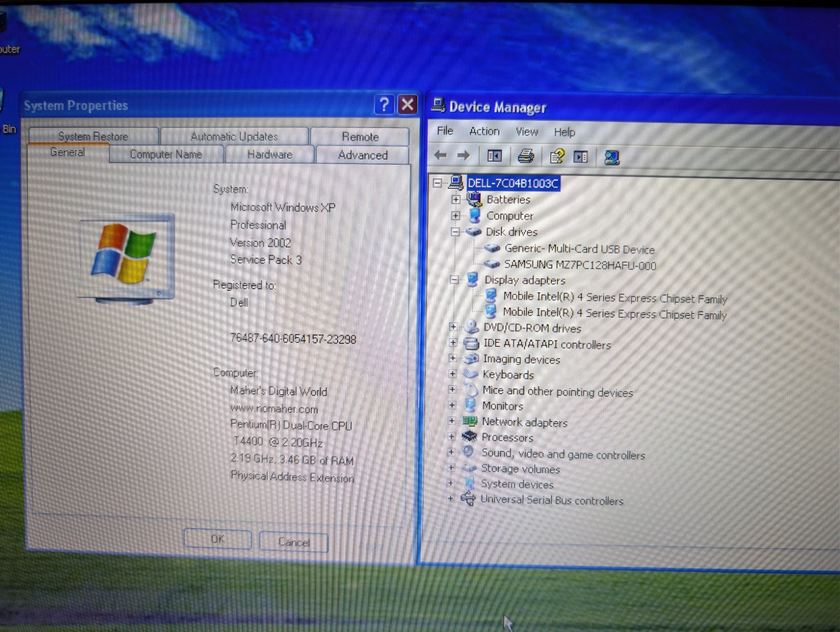Open the Help menu
The height and width of the screenshot is (632, 840).
[564, 132]
